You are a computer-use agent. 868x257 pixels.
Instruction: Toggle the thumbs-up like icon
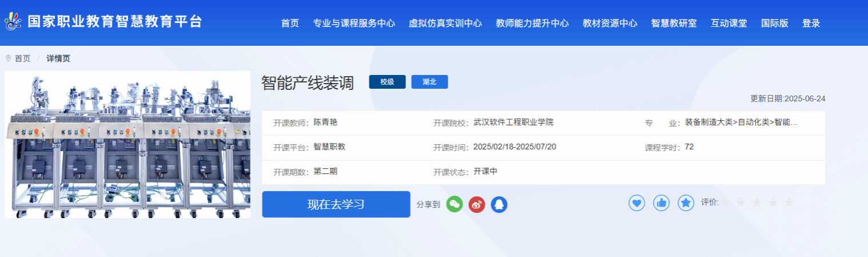click(662, 203)
